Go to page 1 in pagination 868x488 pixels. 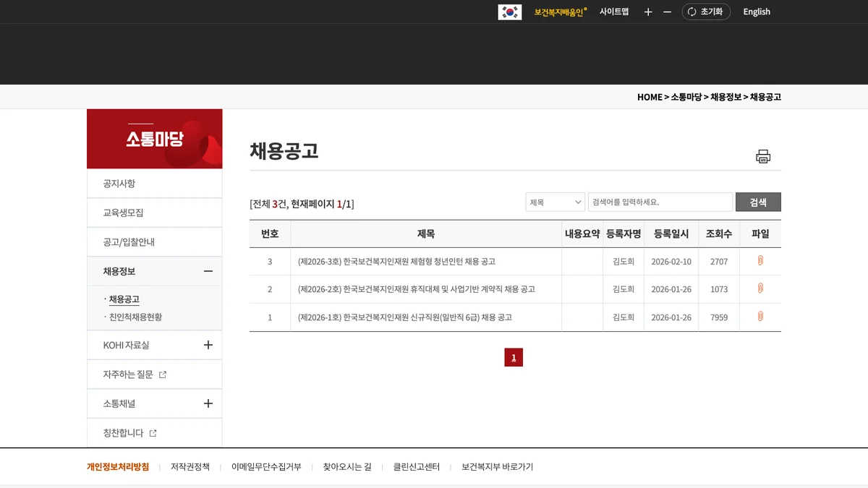[x=514, y=357]
